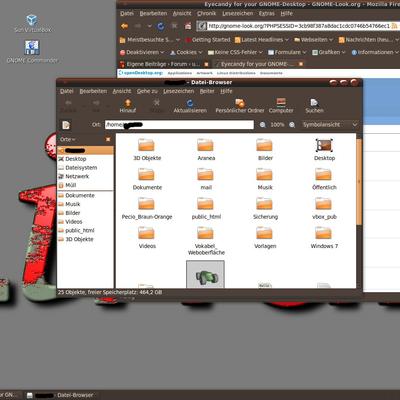Open Extras menu in Firefox
This screenshot has height=400, width=400.
pos(267,14)
